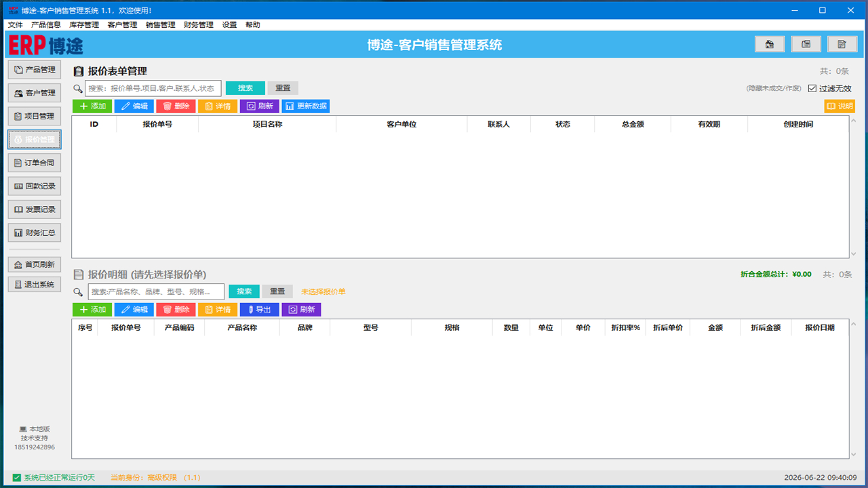Click 导出 in quotation detail toolbar

click(x=260, y=310)
